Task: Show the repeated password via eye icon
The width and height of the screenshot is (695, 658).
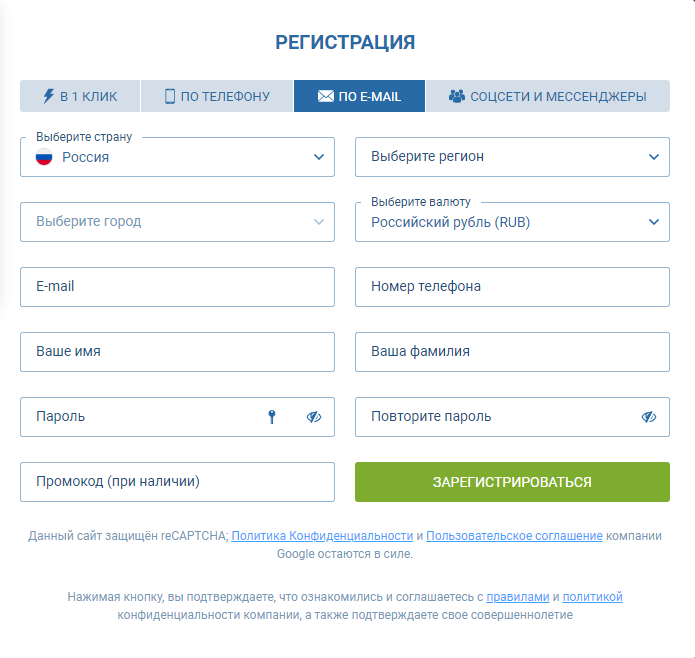Action: (649, 417)
